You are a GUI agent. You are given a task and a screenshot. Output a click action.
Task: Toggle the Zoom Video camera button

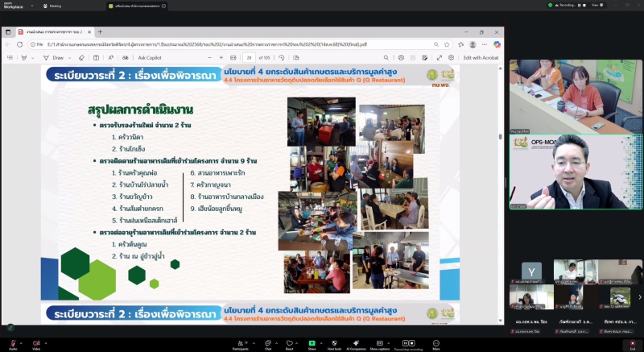coord(36,344)
